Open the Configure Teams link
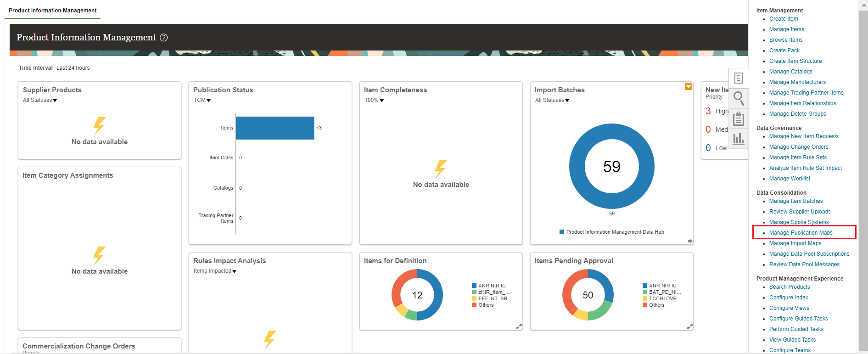The height and width of the screenshot is (354, 868). click(x=790, y=350)
